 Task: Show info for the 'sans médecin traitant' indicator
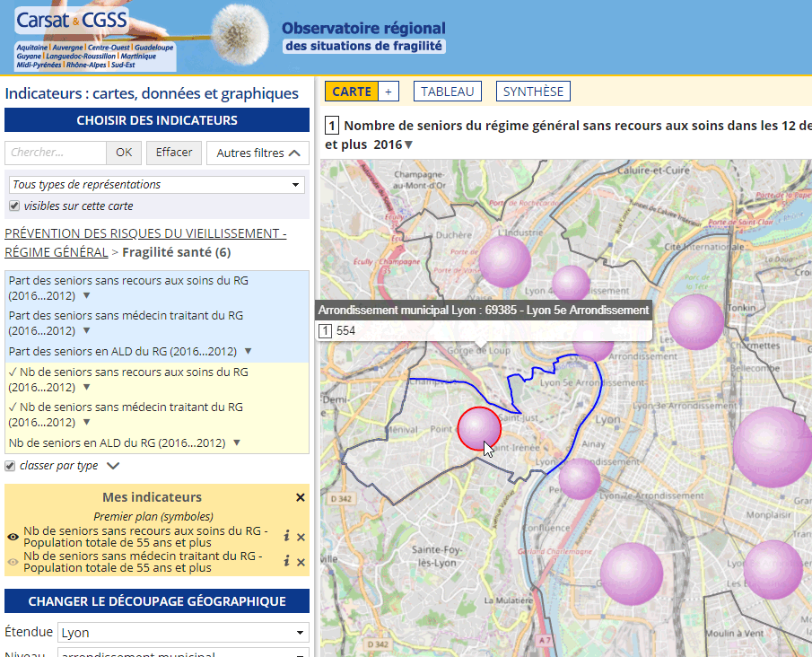(x=286, y=561)
